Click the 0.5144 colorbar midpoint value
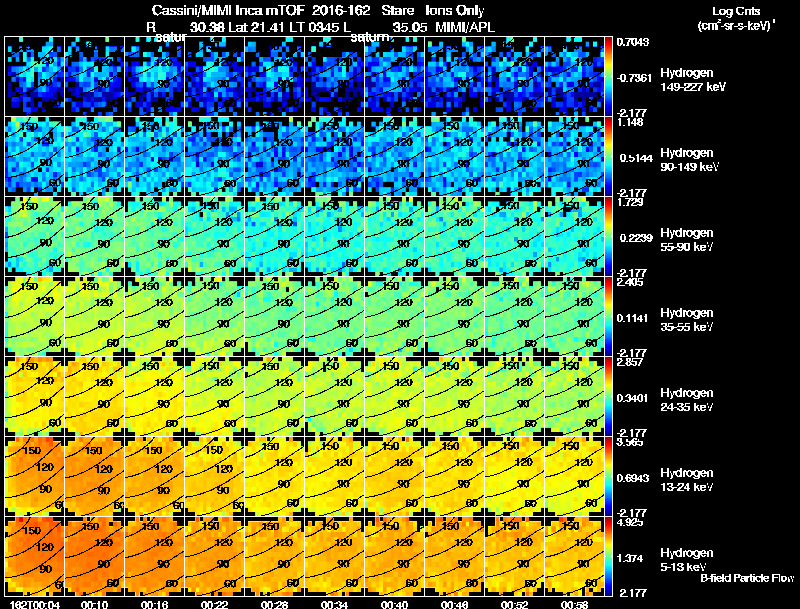Screen dimensions: 800x609 (636, 158)
